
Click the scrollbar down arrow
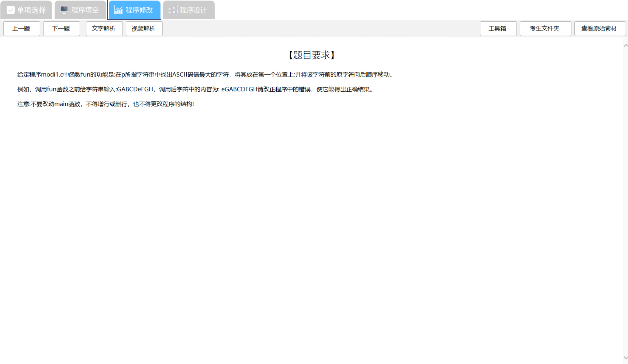[626, 358]
